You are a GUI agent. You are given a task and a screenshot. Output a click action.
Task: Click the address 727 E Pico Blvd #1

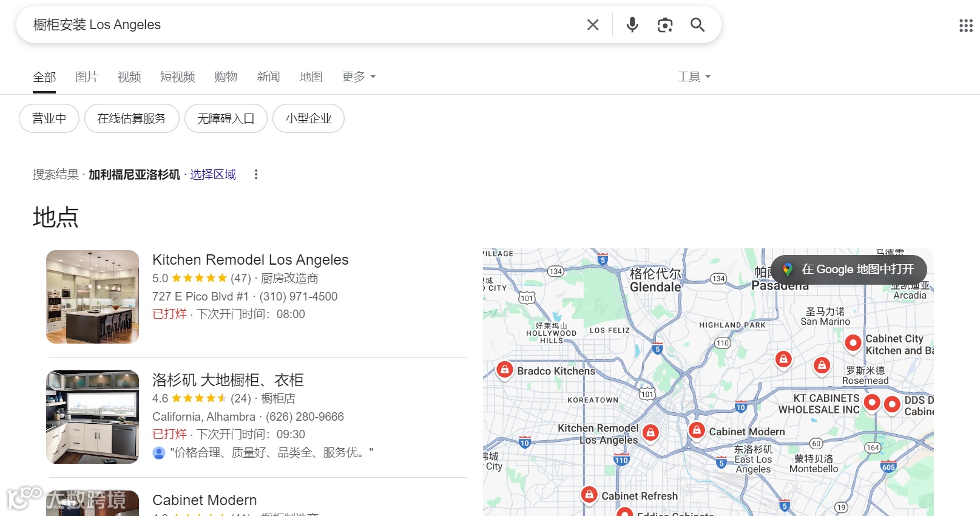(x=200, y=296)
